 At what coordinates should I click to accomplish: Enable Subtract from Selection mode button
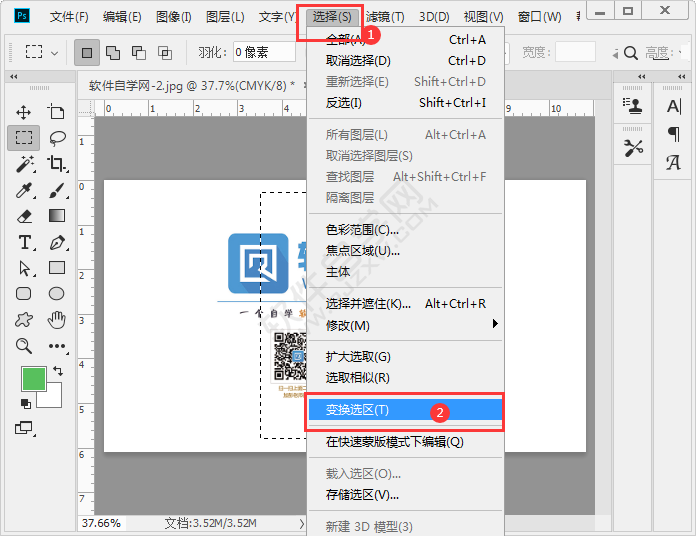(x=139, y=53)
